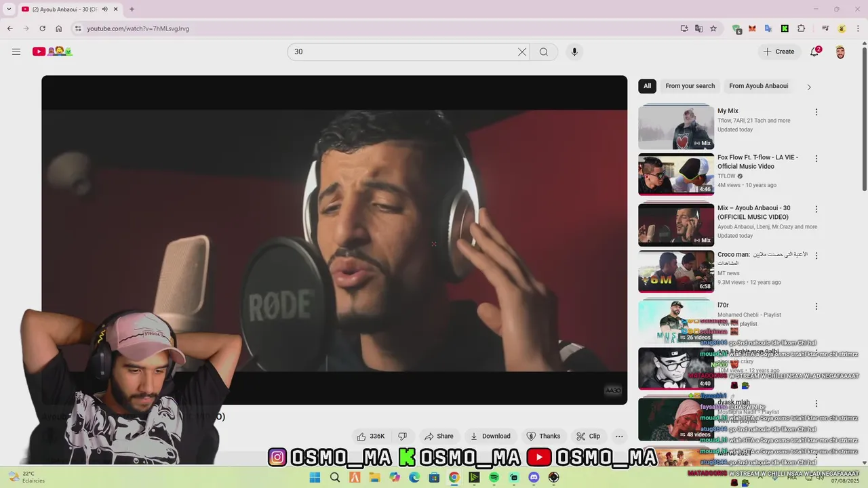Screen dimensions: 868x488
Task: Open the Windows Start menu
Action: [315, 477]
